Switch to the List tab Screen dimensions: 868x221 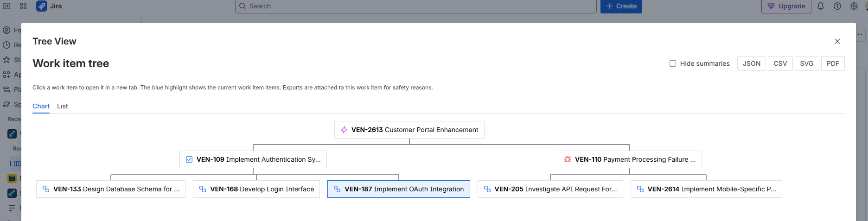pos(63,106)
